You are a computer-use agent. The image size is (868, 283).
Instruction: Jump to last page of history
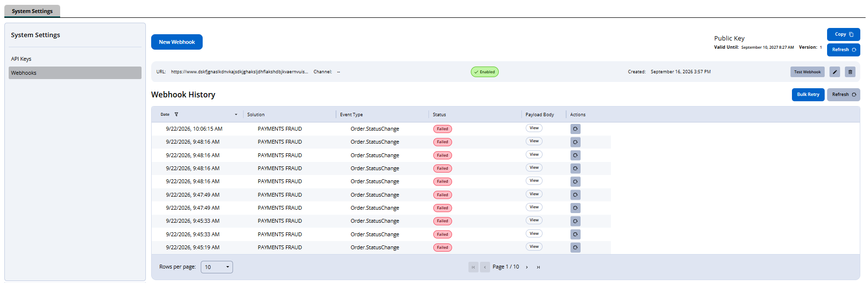pyautogui.click(x=538, y=267)
